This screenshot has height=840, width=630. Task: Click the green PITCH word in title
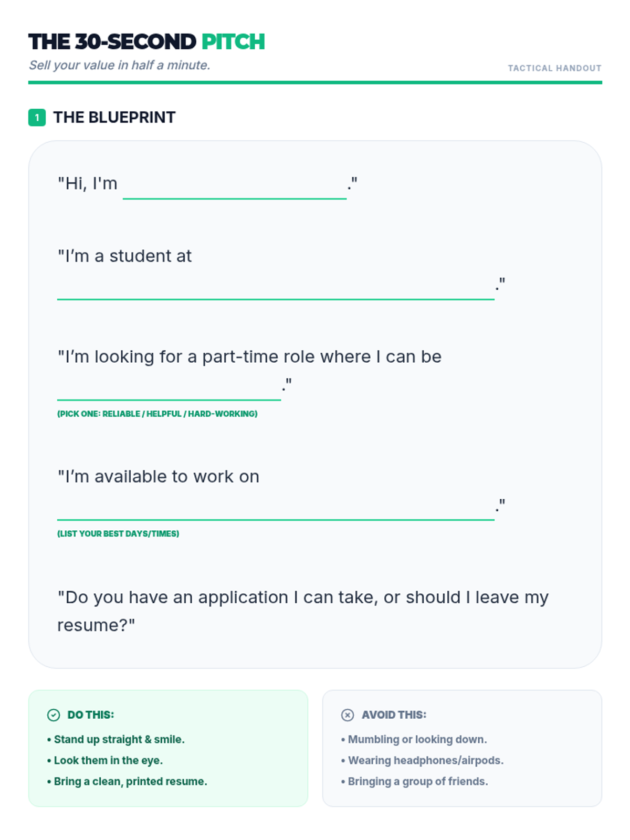tap(233, 42)
